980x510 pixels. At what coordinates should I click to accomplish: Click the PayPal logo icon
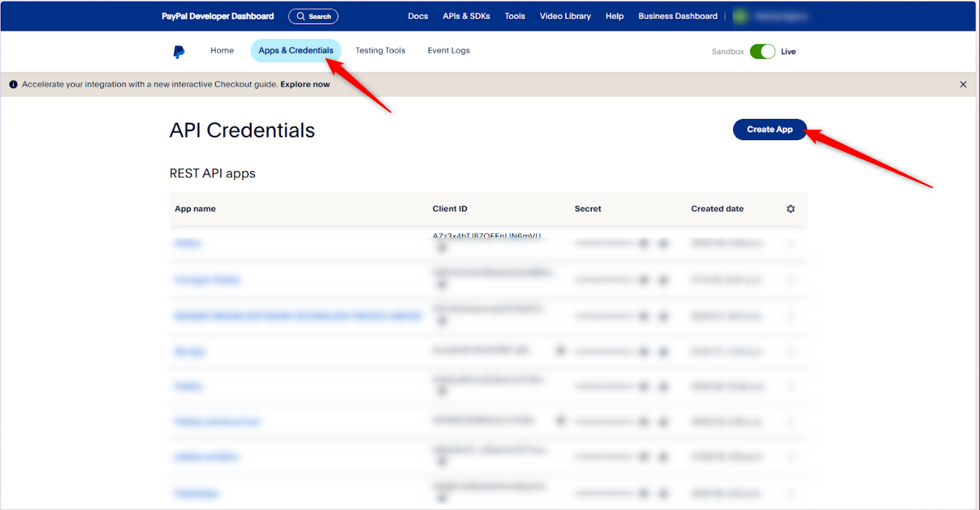tap(179, 51)
